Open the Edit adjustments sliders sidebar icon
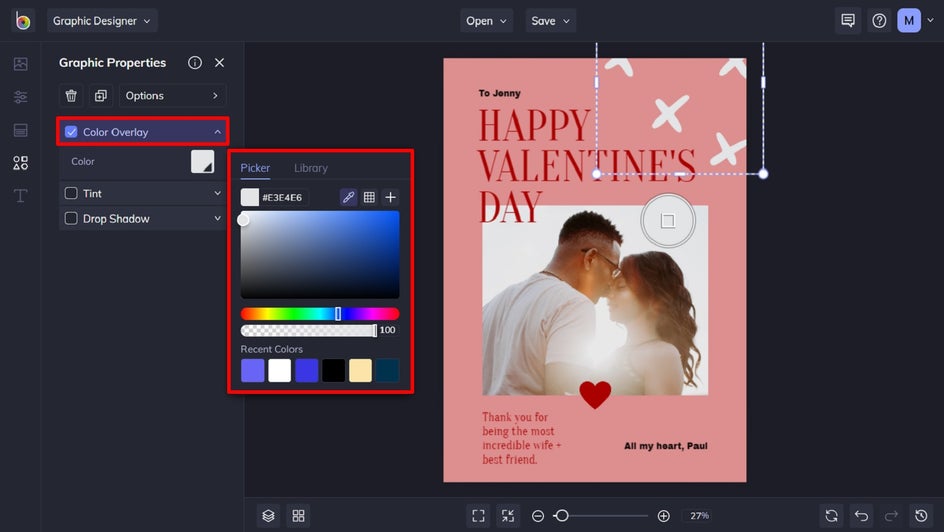944x532 pixels. click(x=20, y=97)
